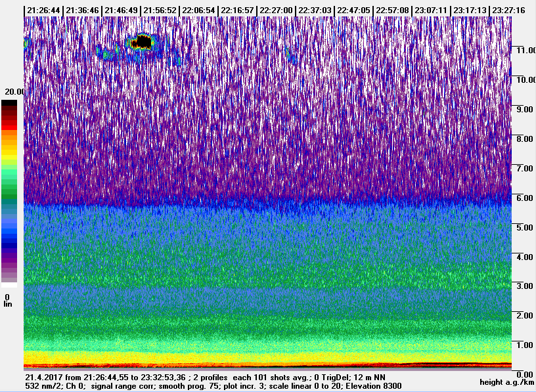Click the 22:06:54 time label
The height and width of the screenshot is (392, 536).
(198, 11)
